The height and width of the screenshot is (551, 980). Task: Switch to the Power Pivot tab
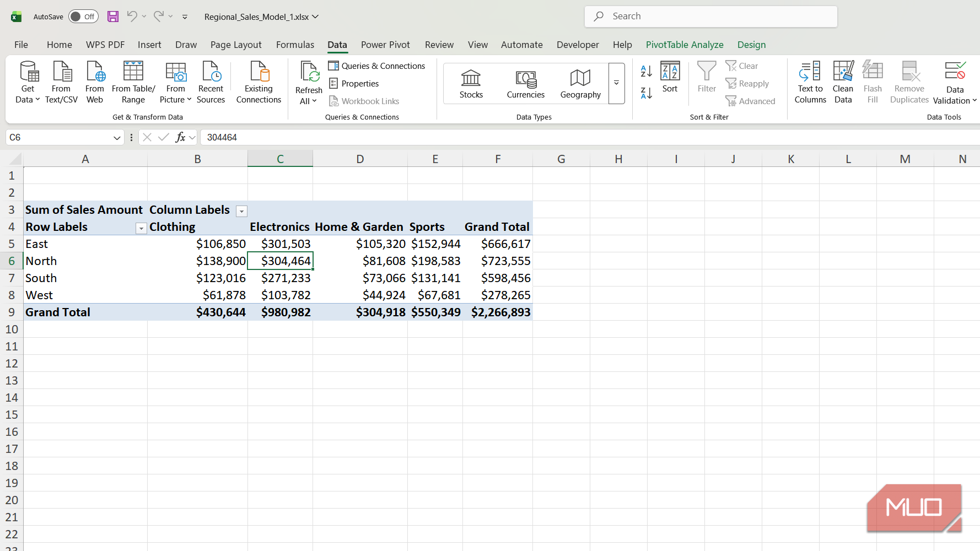point(385,45)
